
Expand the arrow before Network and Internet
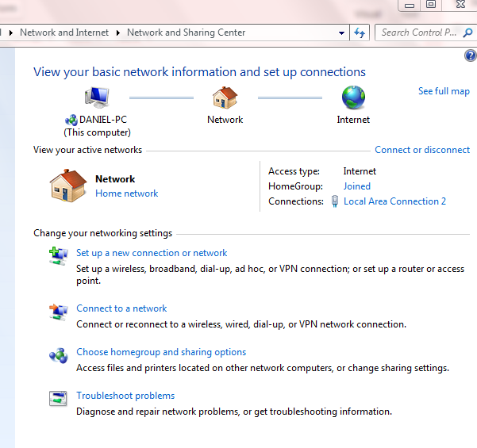(x=12, y=33)
